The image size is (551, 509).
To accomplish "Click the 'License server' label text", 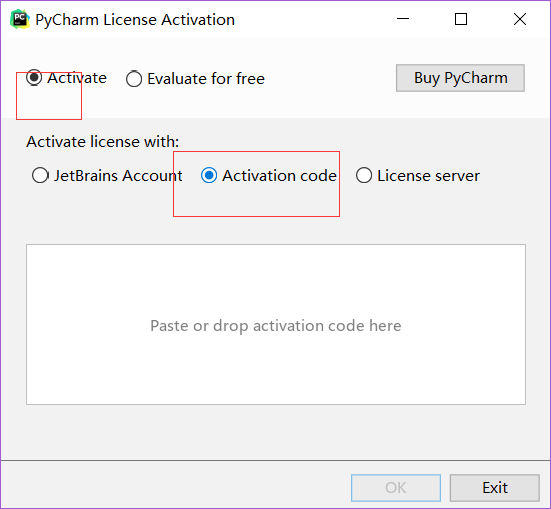I will click(x=428, y=175).
